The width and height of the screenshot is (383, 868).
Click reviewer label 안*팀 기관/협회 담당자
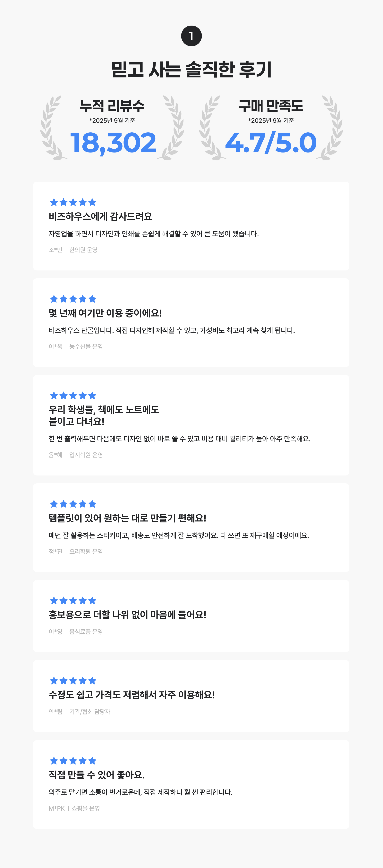click(79, 712)
